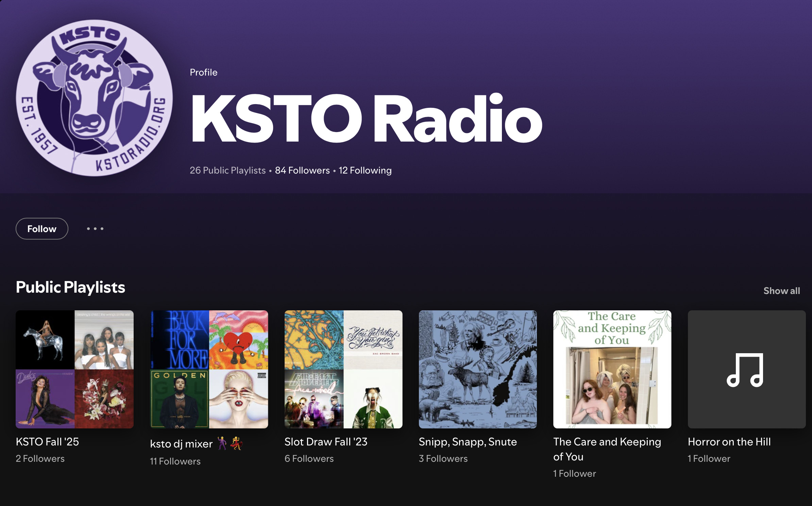
Task: Click the 11 Followers text
Action: (x=175, y=461)
